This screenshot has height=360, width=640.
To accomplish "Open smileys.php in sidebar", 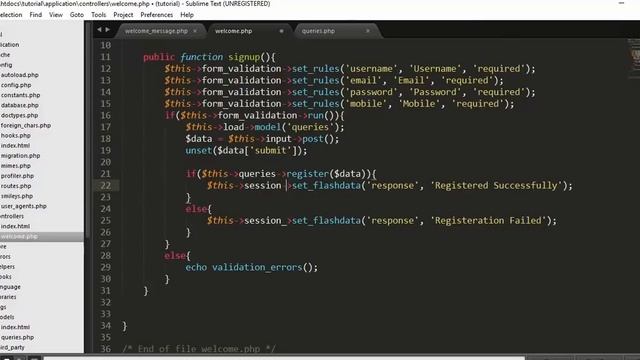I will (17, 196).
